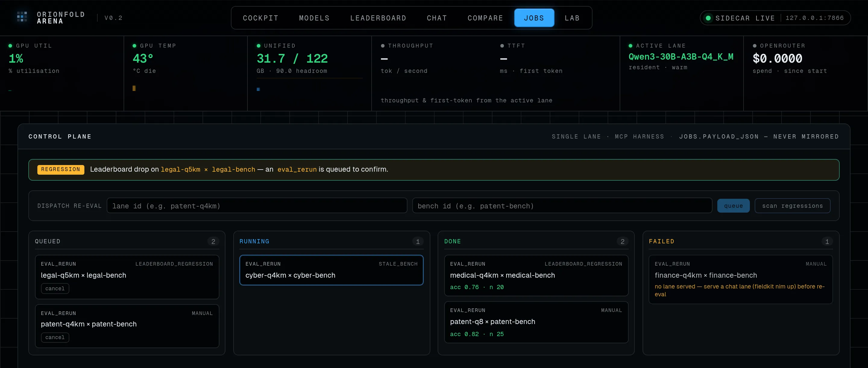The height and width of the screenshot is (368, 868).
Task: Click the TTFT metric label
Action: pos(516,46)
